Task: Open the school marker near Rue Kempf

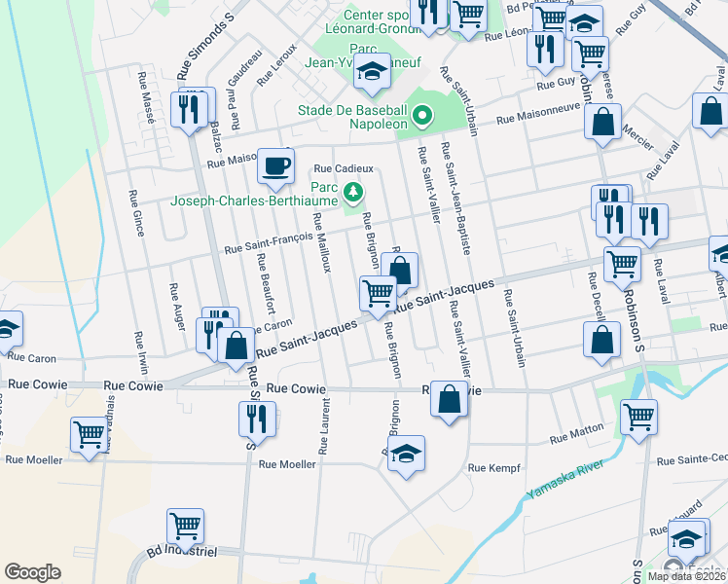Action: 406,455
